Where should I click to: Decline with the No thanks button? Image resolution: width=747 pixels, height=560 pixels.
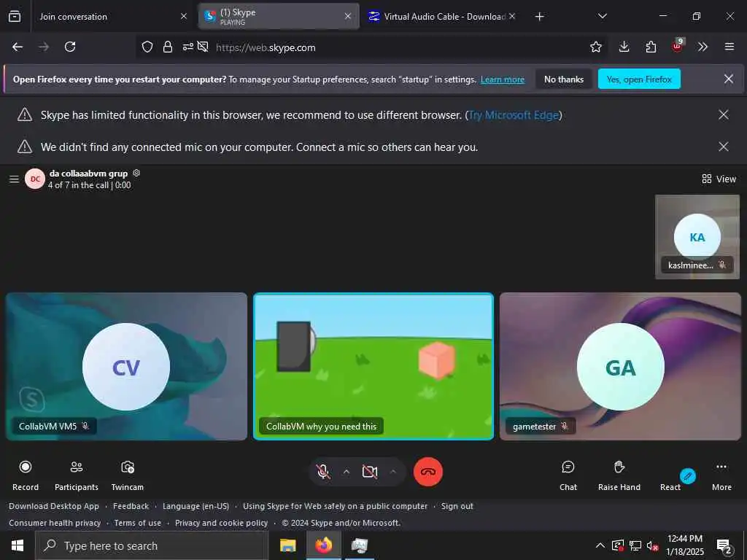pyautogui.click(x=564, y=79)
